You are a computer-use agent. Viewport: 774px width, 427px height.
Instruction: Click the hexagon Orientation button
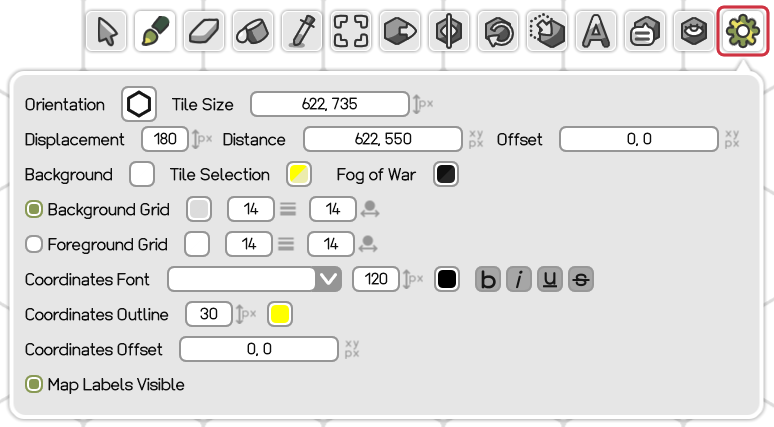(x=139, y=104)
